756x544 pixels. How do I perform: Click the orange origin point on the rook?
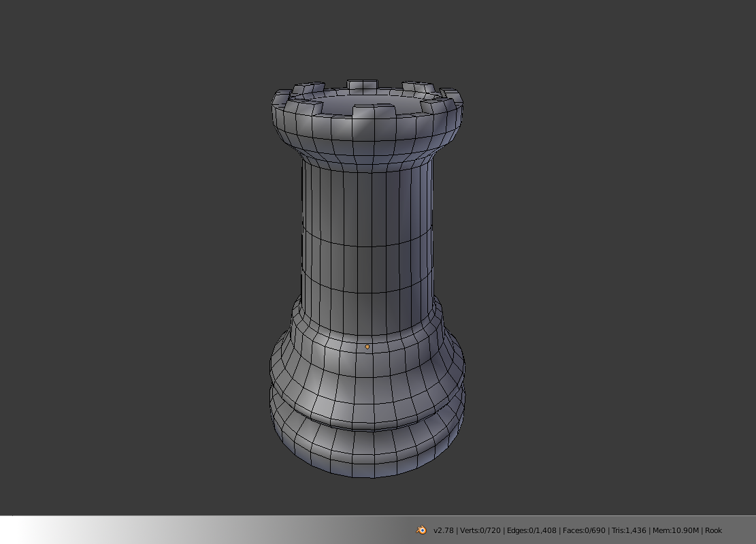point(367,347)
